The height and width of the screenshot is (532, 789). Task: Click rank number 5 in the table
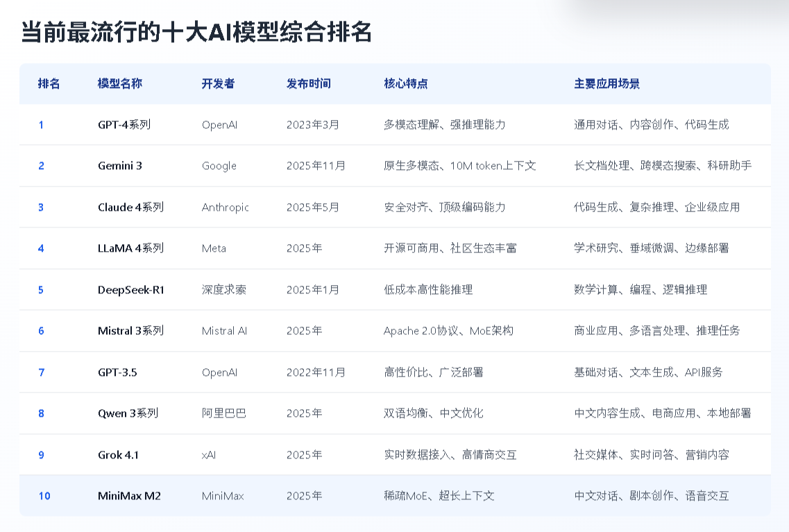(41, 290)
